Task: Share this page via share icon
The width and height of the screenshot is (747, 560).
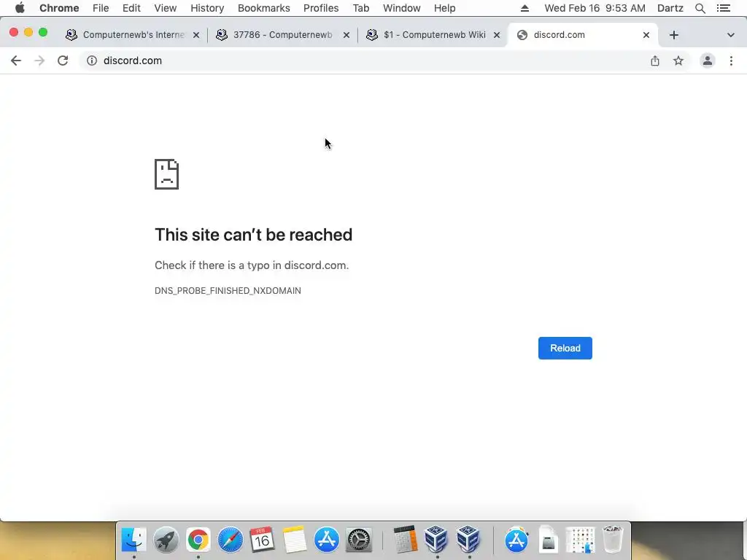Action: (x=655, y=61)
